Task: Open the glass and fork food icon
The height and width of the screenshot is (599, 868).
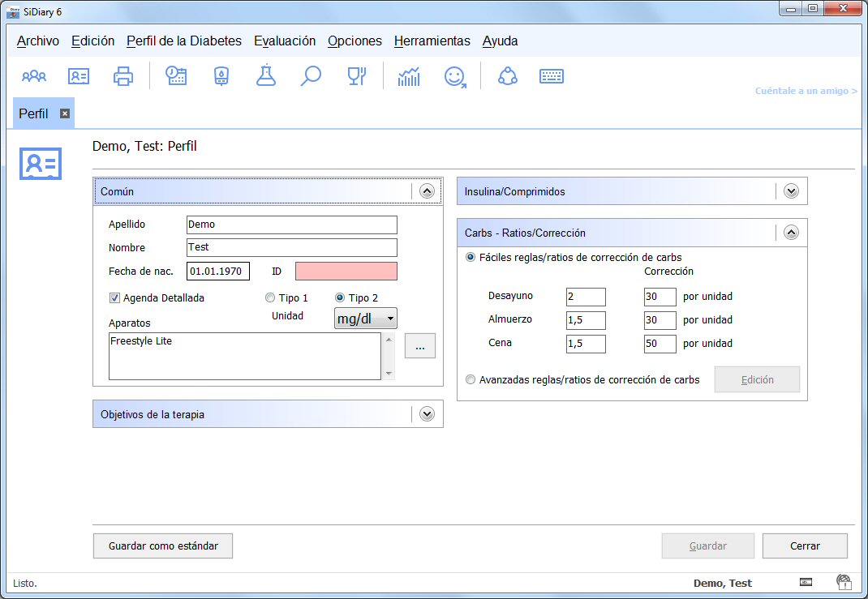Action: [355, 76]
